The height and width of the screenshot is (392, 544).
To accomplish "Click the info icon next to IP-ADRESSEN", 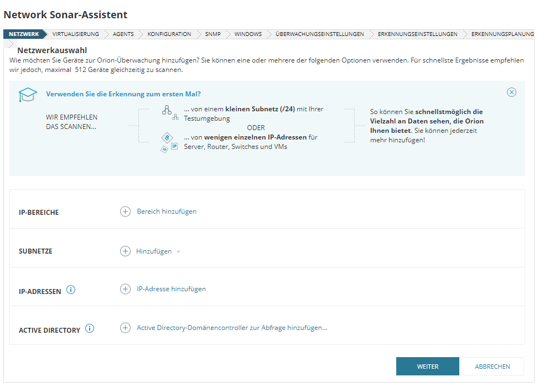I will click(x=71, y=290).
